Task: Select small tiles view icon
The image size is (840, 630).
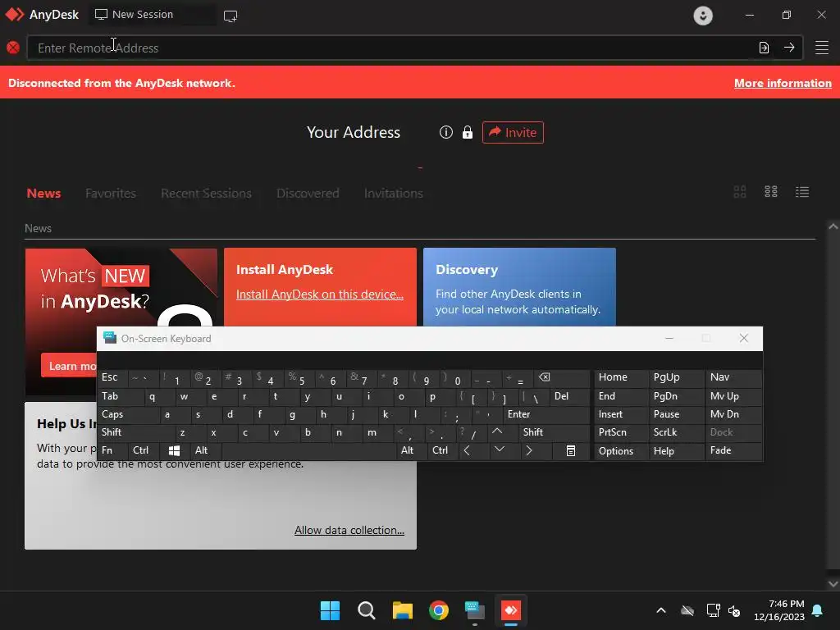Action: coord(771,192)
